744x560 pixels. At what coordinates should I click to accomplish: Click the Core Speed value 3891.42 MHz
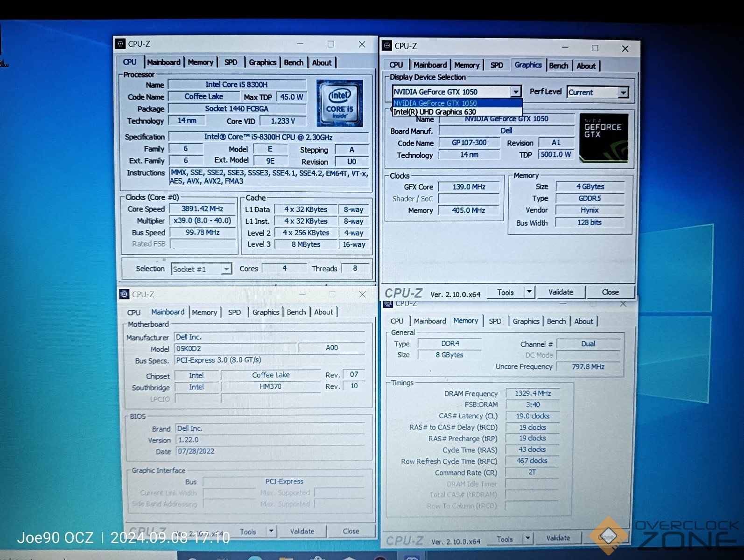point(203,209)
